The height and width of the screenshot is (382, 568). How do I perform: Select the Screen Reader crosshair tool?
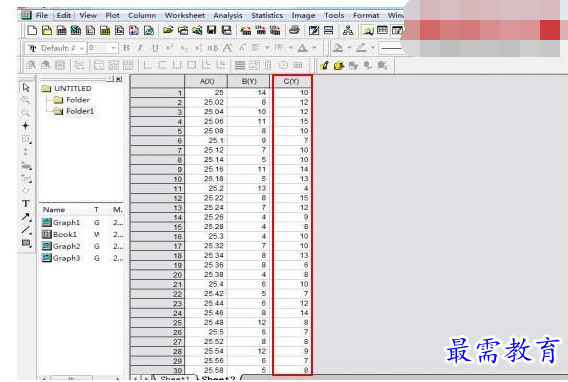click(x=26, y=126)
